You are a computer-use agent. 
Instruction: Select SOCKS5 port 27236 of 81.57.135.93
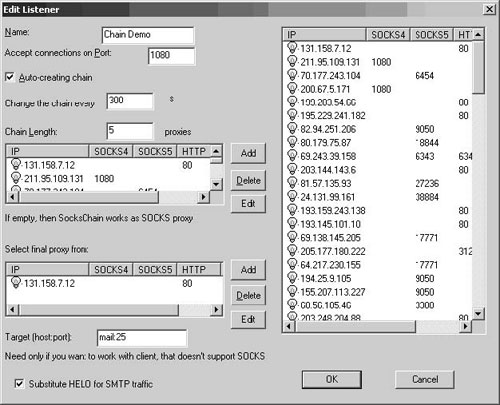[427, 184]
